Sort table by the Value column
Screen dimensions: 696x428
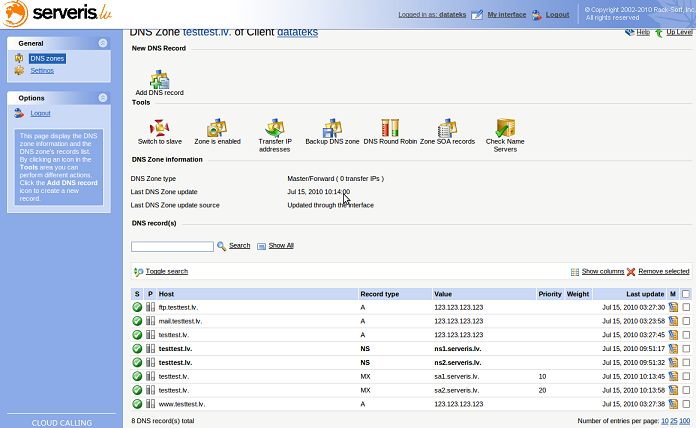click(443, 294)
